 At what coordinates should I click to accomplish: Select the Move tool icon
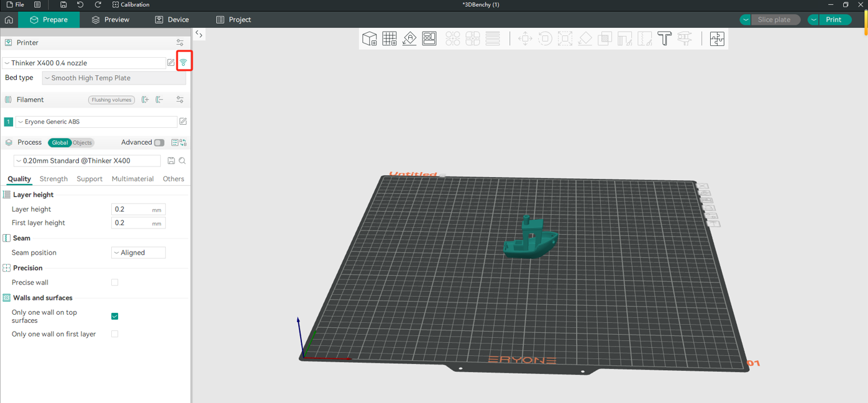tap(525, 38)
